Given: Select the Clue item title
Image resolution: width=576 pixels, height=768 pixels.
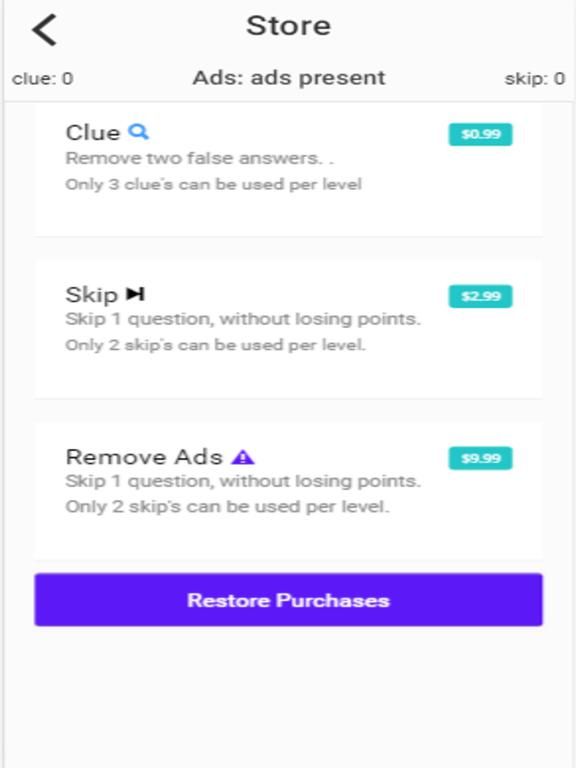Looking at the screenshot, I should [93, 133].
